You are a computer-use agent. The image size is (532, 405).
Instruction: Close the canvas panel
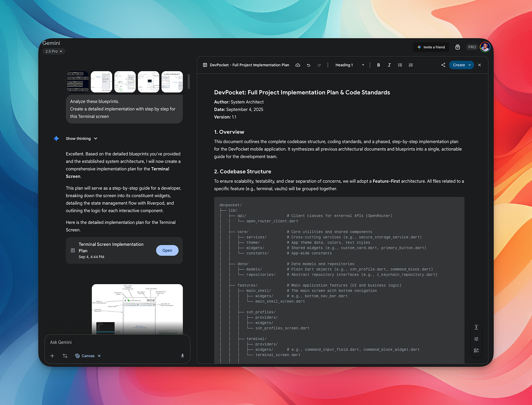point(479,65)
